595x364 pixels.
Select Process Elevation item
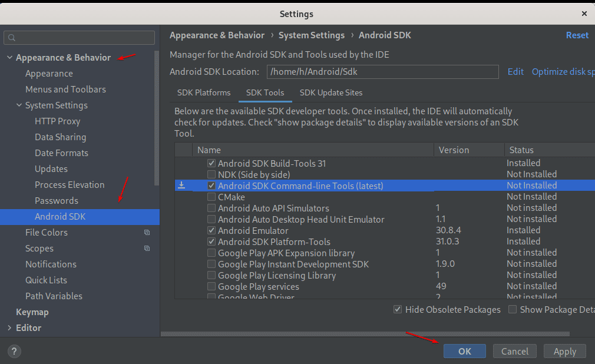click(70, 185)
